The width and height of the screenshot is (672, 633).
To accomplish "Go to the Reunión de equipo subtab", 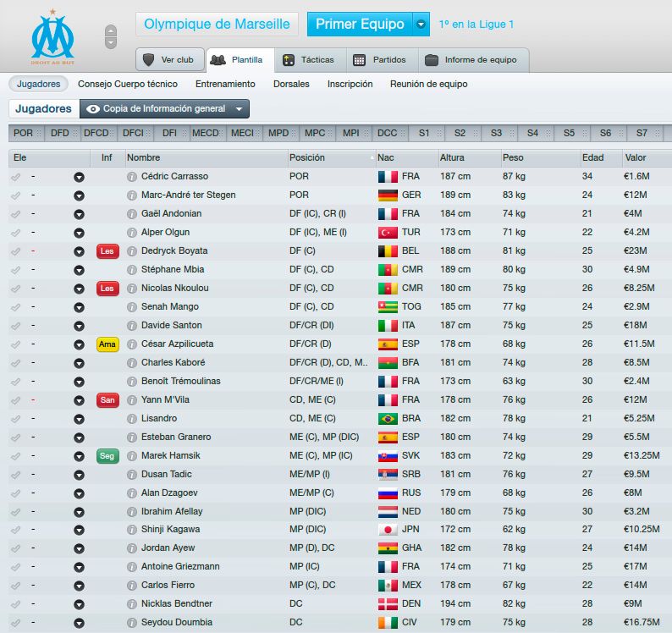I will (x=428, y=84).
